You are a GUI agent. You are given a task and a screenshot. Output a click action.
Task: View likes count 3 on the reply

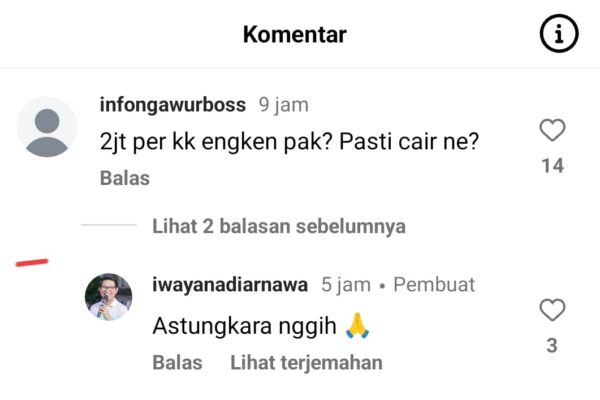pyautogui.click(x=552, y=346)
